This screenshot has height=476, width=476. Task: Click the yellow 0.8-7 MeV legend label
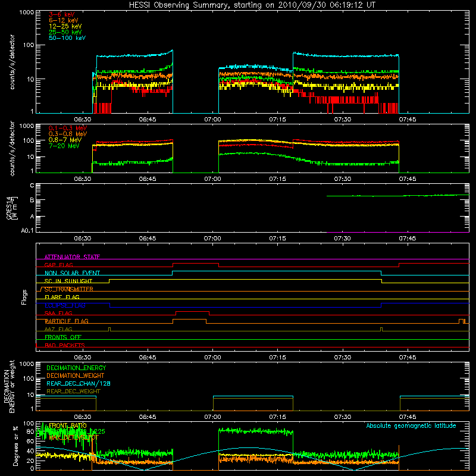(x=65, y=140)
